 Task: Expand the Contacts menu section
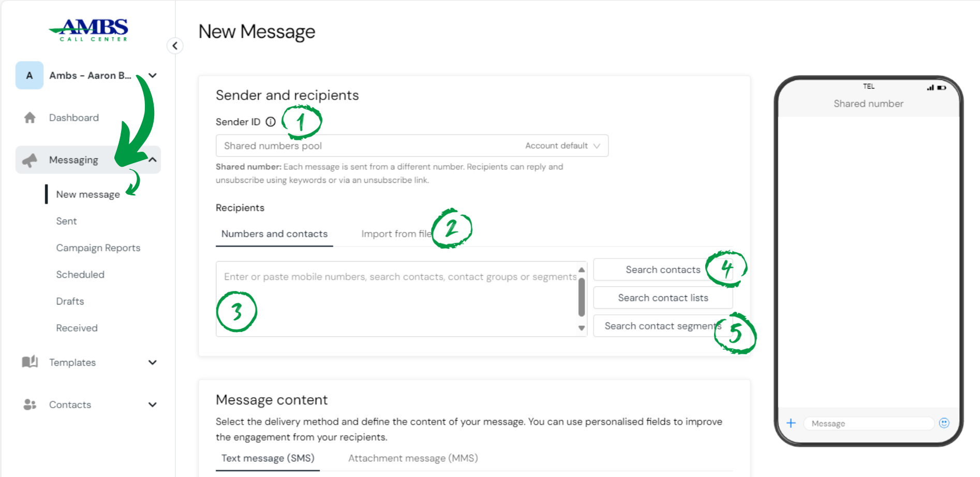tap(153, 404)
